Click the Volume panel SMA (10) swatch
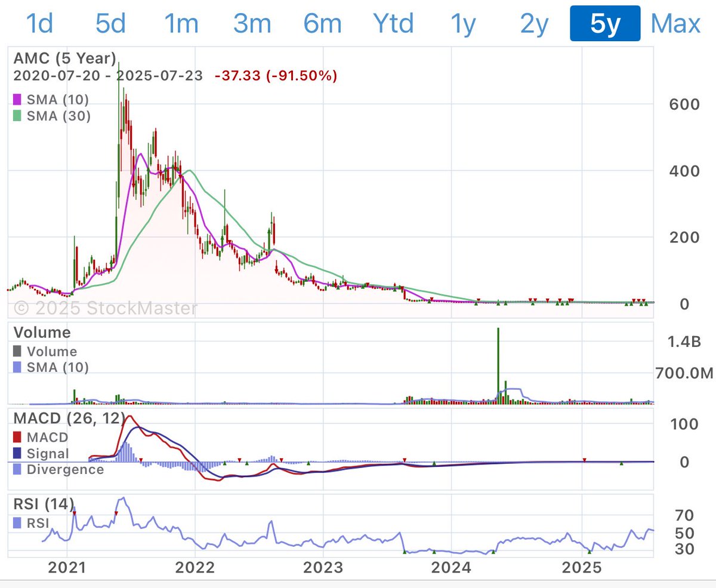716x588 pixels. (x=17, y=368)
